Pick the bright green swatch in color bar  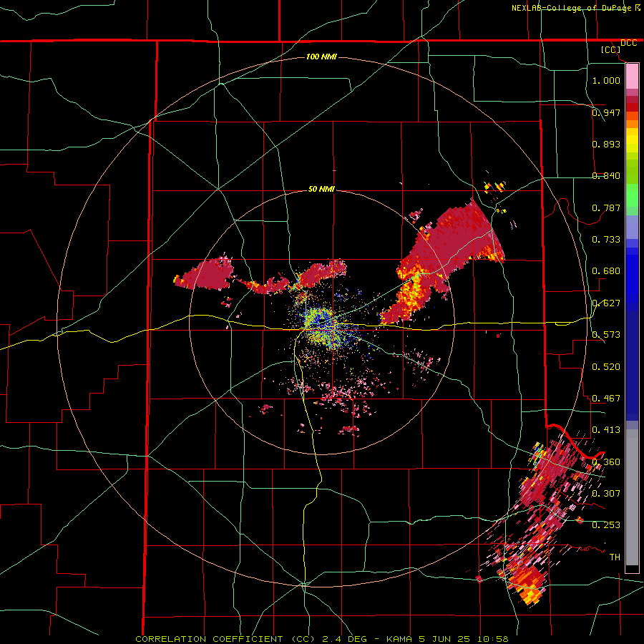[x=632, y=196]
